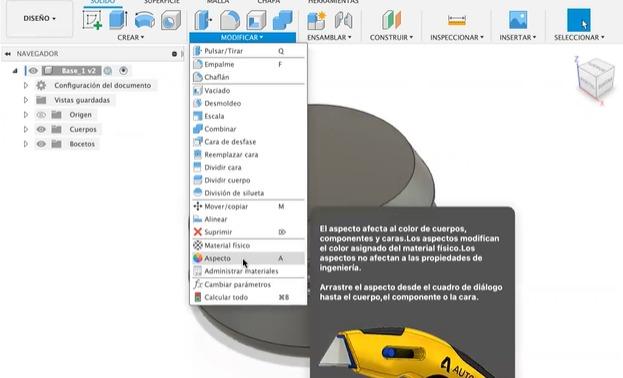Choose Material físico menu entry

click(248, 245)
